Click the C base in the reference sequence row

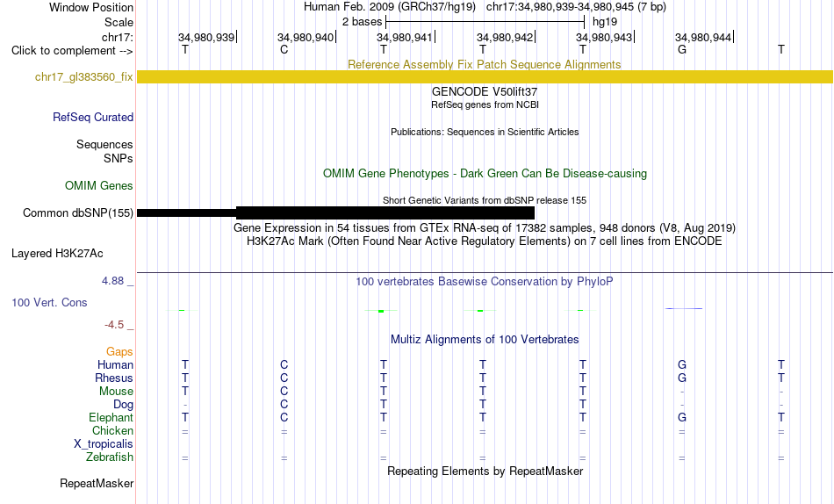click(x=284, y=49)
